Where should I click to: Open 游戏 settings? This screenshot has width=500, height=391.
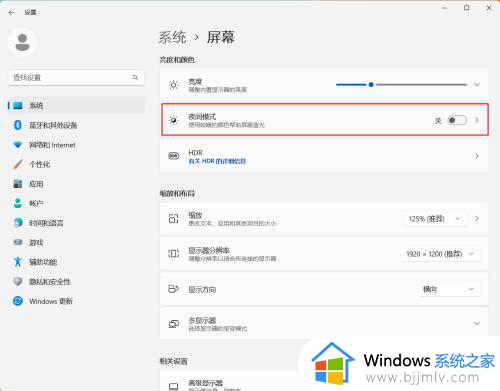pos(76,242)
